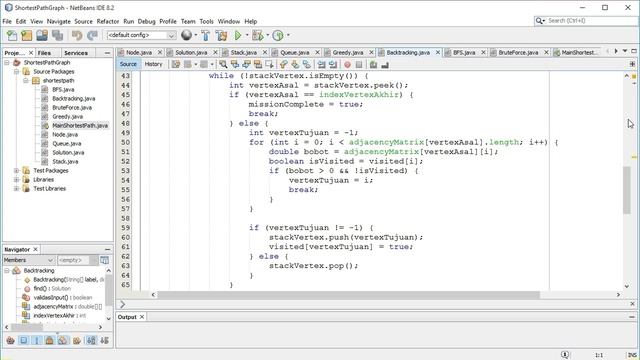Switch to the Greedy.java tab

[348, 53]
